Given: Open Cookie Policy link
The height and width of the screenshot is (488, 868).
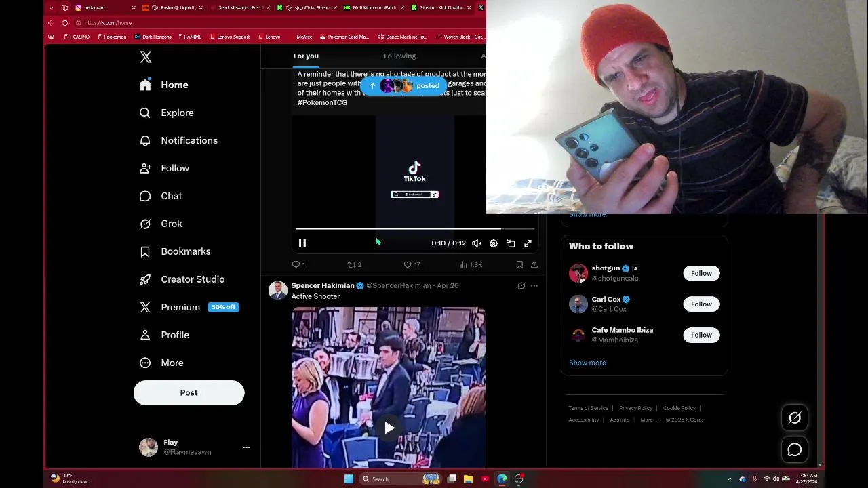Looking at the screenshot, I should tap(679, 408).
